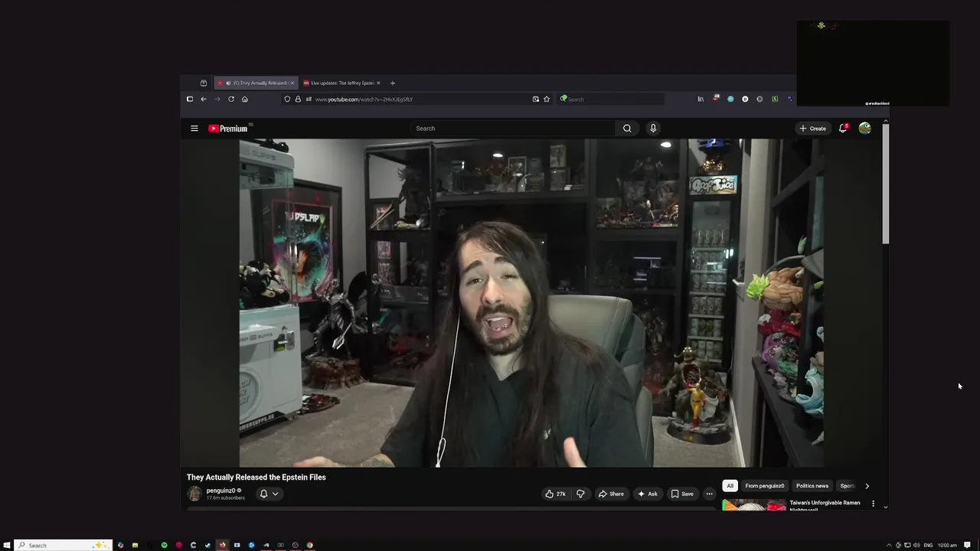The height and width of the screenshot is (551, 980).
Task: Open Windows Start button
Action: click(x=7, y=545)
